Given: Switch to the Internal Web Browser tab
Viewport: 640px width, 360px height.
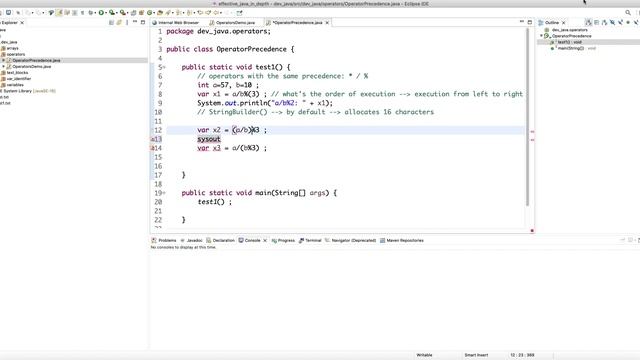Looking at the screenshot, I should (176, 22).
